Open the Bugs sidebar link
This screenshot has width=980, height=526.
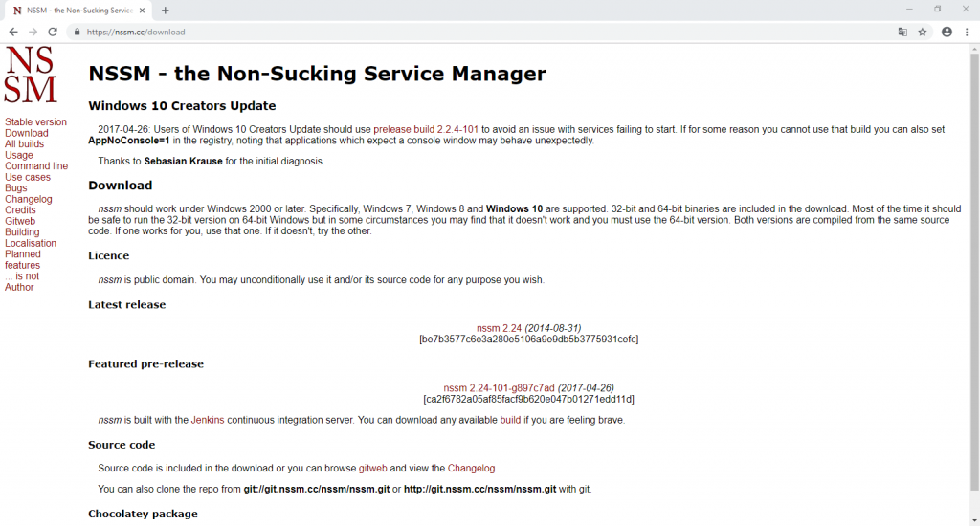pos(15,188)
